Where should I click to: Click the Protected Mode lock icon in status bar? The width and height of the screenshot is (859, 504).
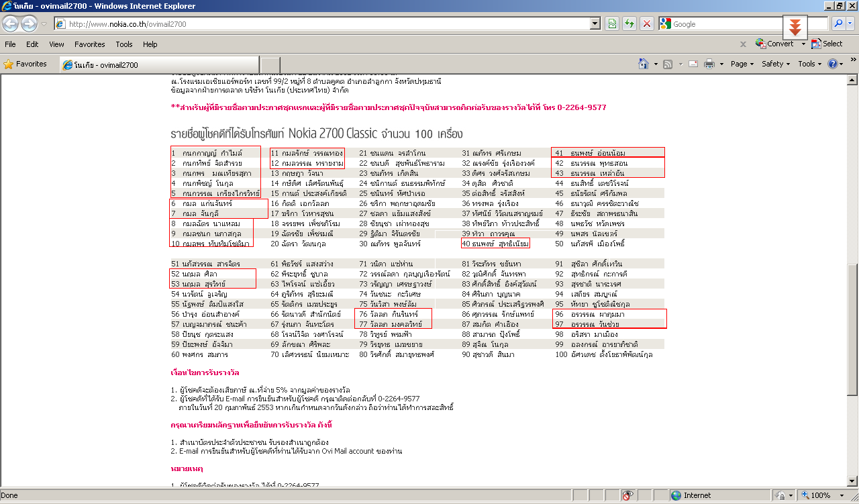coord(780,496)
